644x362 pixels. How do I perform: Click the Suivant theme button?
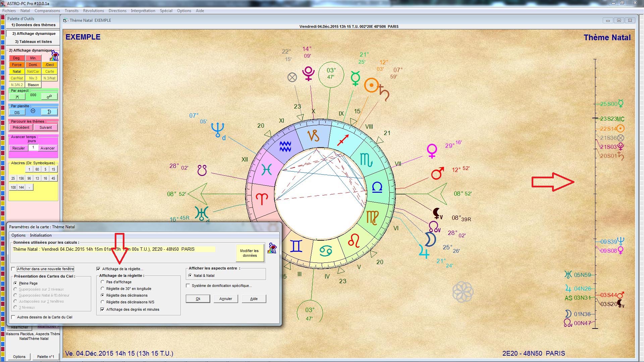click(x=46, y=127)
